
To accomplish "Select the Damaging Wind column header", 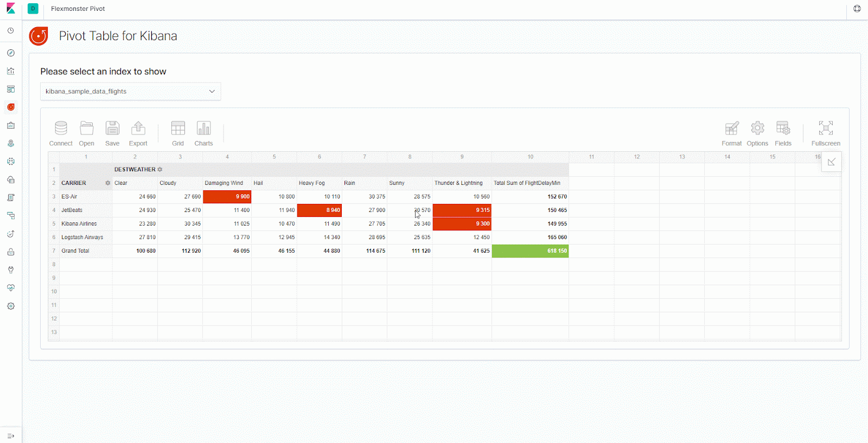I will point(227,183).
